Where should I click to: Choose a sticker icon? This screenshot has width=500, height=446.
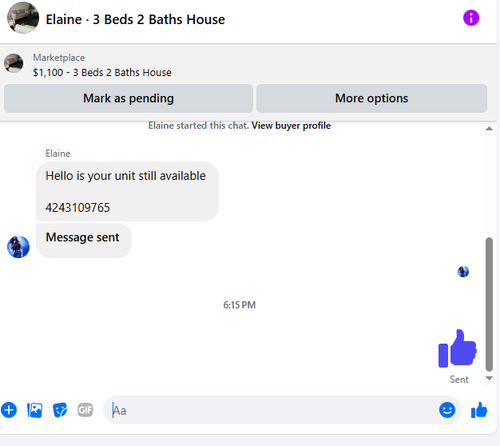click(60, 410)
